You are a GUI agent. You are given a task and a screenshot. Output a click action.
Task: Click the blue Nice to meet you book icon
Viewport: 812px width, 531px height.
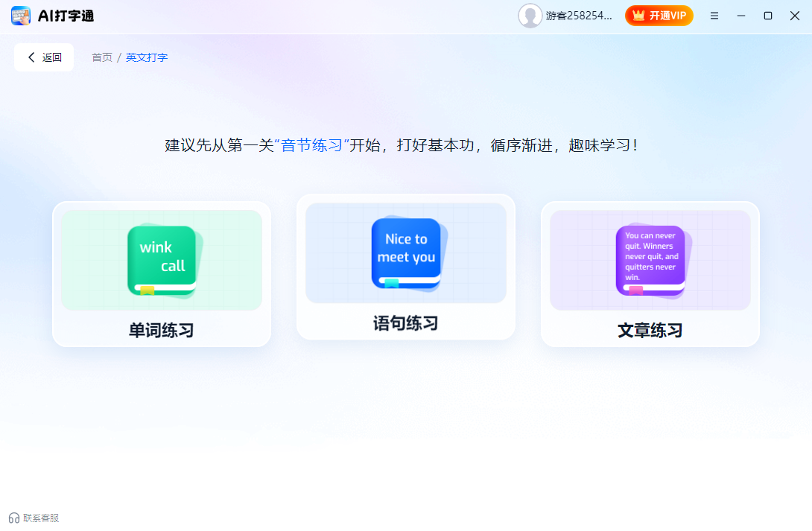click(x=406, y=252)
